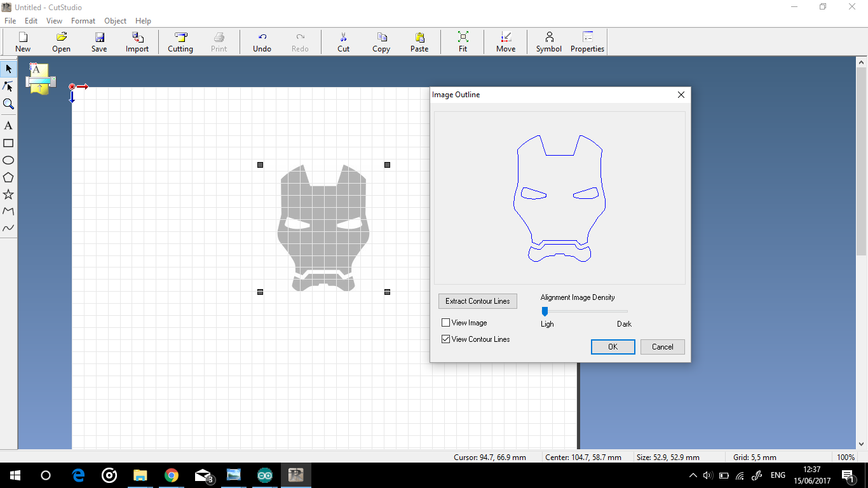Click the Undo toolbar icon
Screen dimensions: 868x488
point(262,42)
